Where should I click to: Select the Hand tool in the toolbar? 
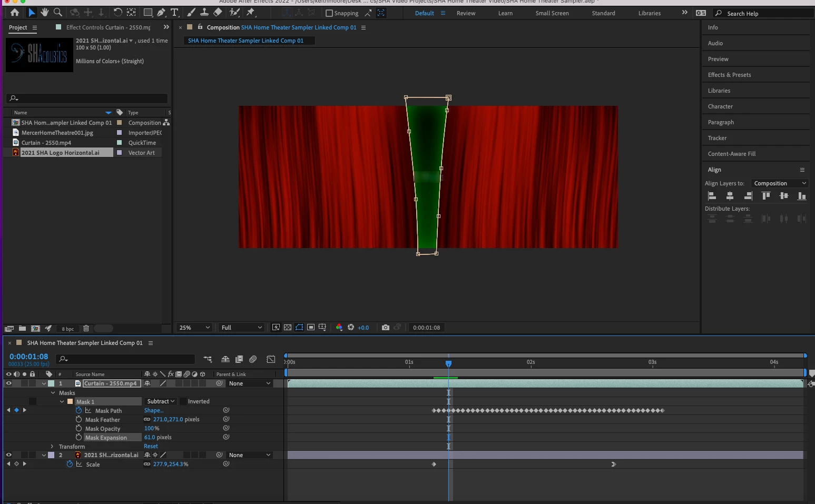[x=45, y=12]
